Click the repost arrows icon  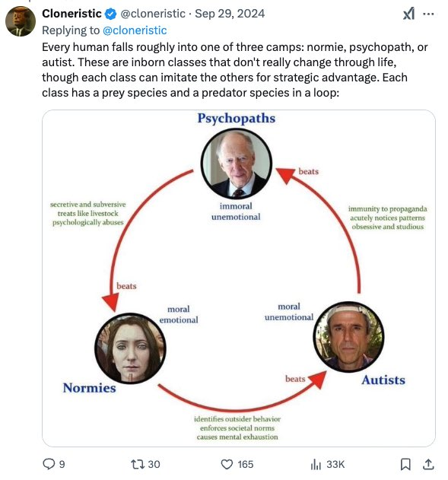click(138, 464)
